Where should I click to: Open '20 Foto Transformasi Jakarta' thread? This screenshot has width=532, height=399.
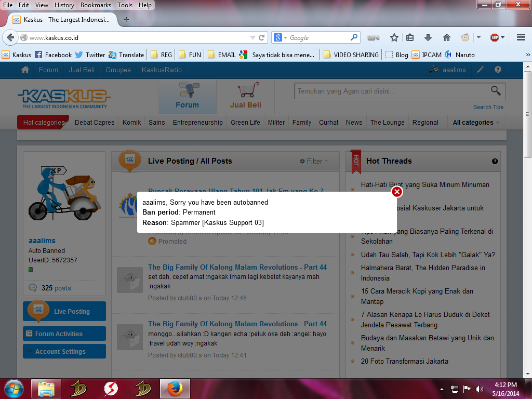(x=404, y=362)
